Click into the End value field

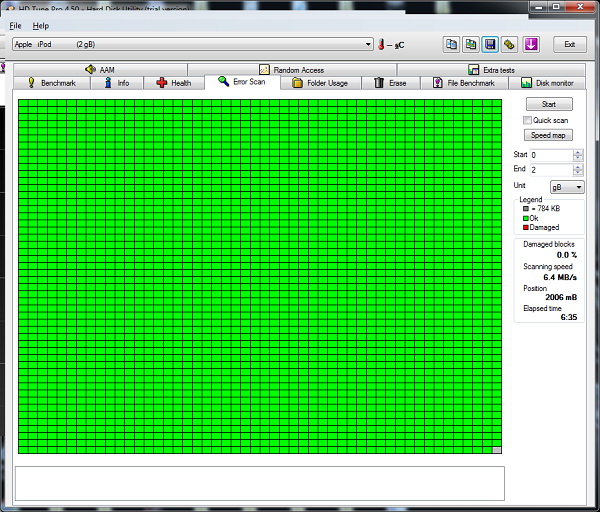click(550, 169)
